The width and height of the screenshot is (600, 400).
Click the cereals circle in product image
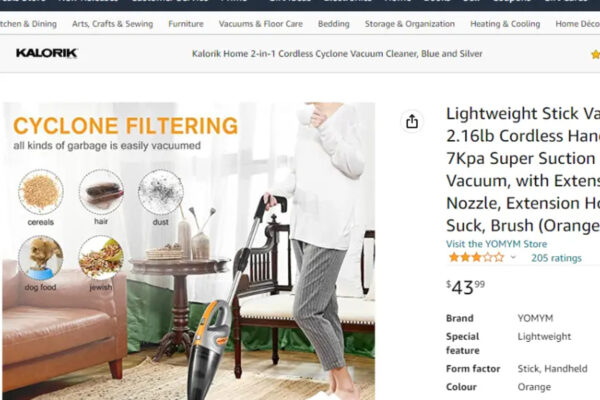click(x=41, y=192)
